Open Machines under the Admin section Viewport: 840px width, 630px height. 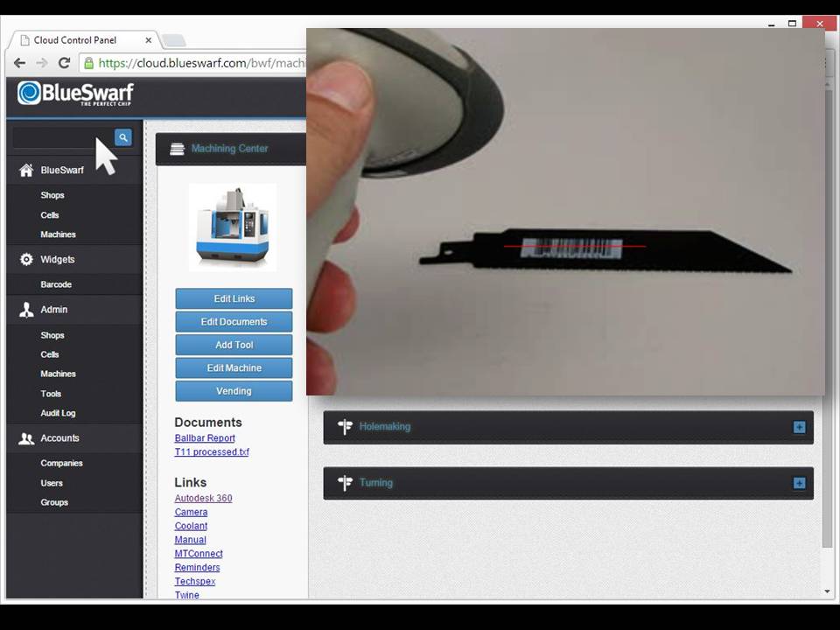(58, 374)
